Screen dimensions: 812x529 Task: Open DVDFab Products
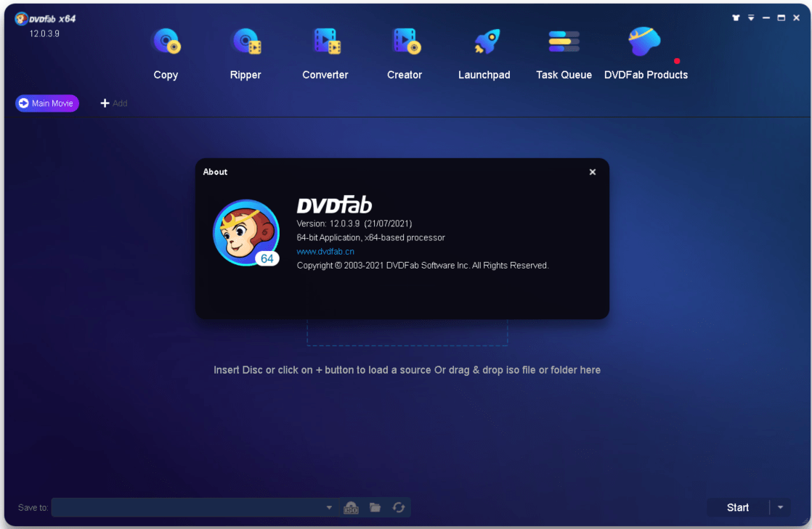(x=646, y=54)
